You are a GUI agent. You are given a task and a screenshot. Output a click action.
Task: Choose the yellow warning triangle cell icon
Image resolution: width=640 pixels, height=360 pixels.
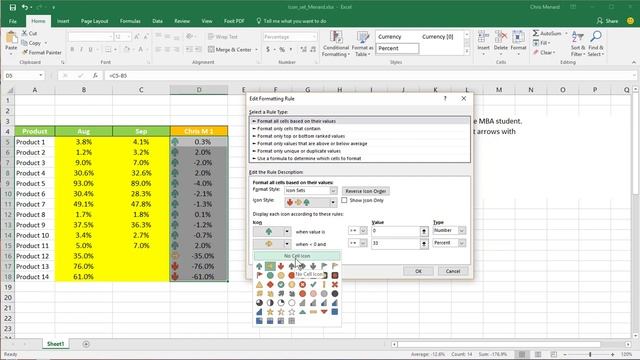259,284
